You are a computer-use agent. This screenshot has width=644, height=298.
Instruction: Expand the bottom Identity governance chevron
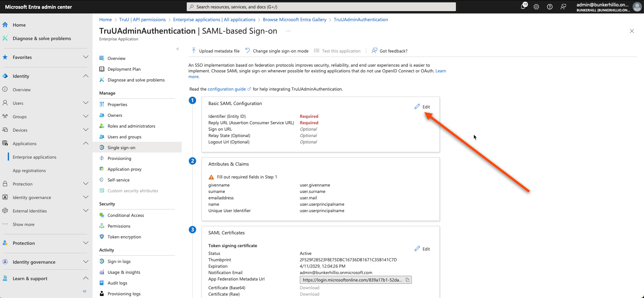[x=86, y=262]
